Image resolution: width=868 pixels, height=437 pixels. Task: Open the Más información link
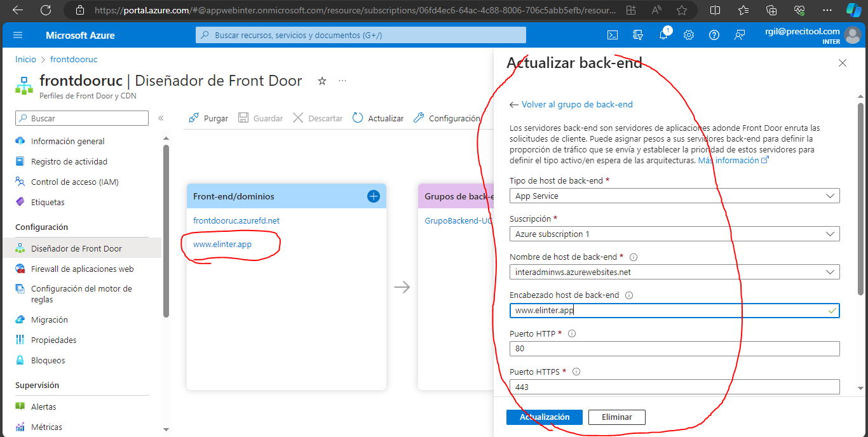click(x=733, y=161)
